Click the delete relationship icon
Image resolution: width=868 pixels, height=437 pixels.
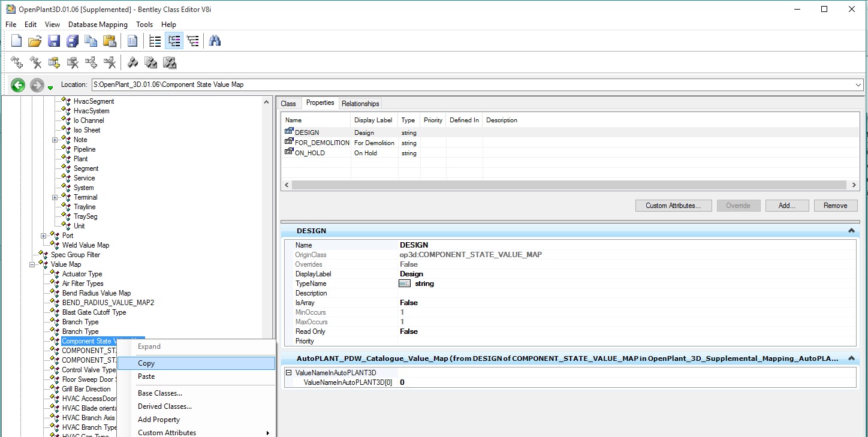click(x=110, y=62)
